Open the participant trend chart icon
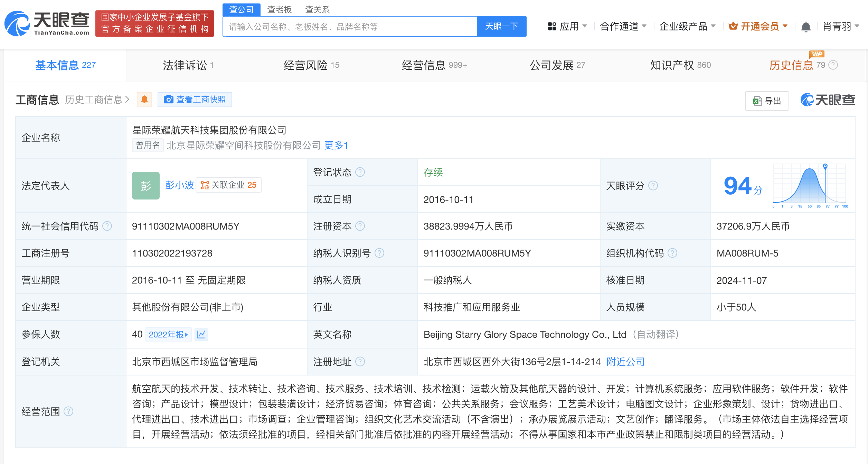Screen dimensions: 868x464 coord(201,334)
